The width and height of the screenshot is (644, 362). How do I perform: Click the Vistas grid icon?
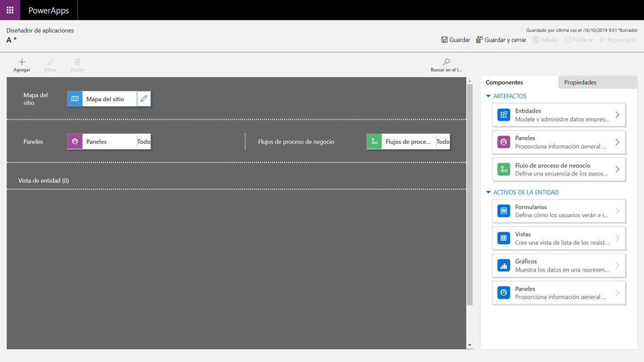click(x=504, y=238)
